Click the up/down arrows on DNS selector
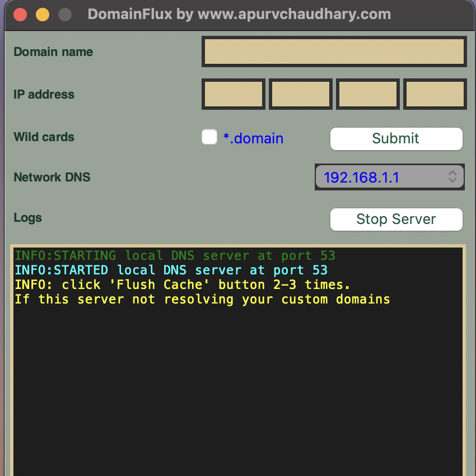Screen dimensions: 476x476 452,177
